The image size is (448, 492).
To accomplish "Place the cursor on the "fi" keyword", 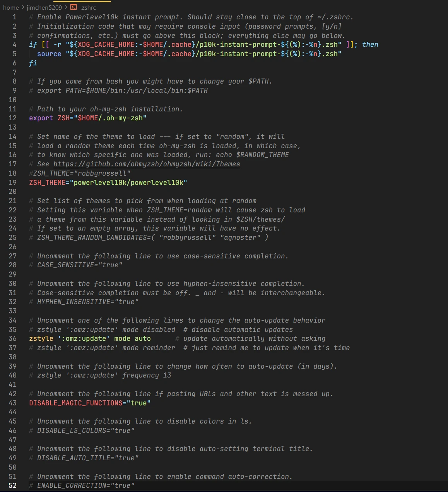I will tap(33, 63).
